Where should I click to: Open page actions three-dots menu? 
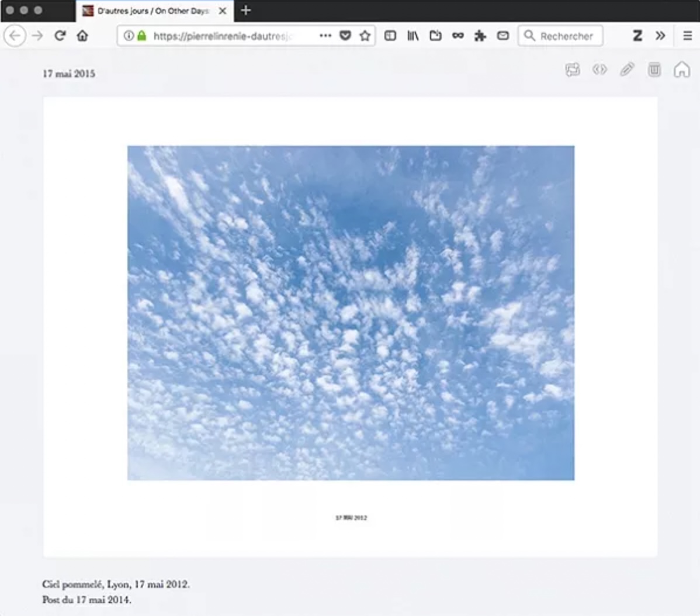coord(325,36)
